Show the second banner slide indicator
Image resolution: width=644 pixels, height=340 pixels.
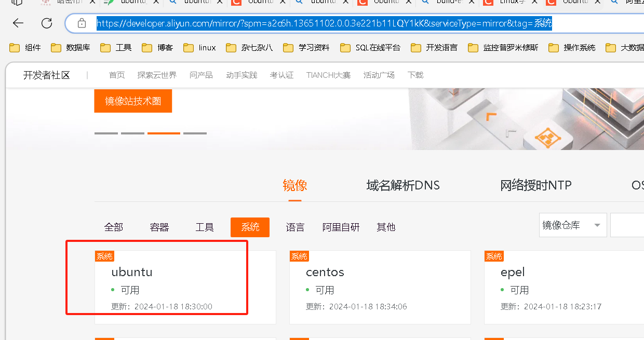[132, 133]
